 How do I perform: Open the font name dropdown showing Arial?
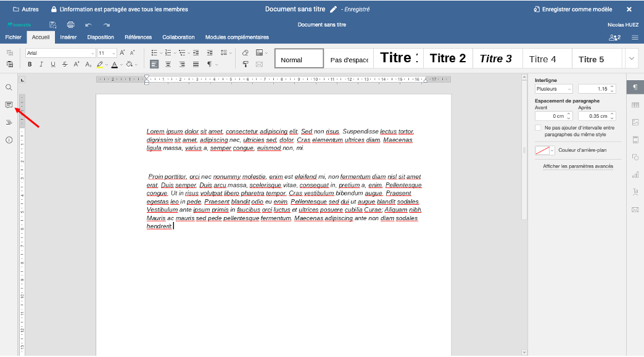[60, 53]
